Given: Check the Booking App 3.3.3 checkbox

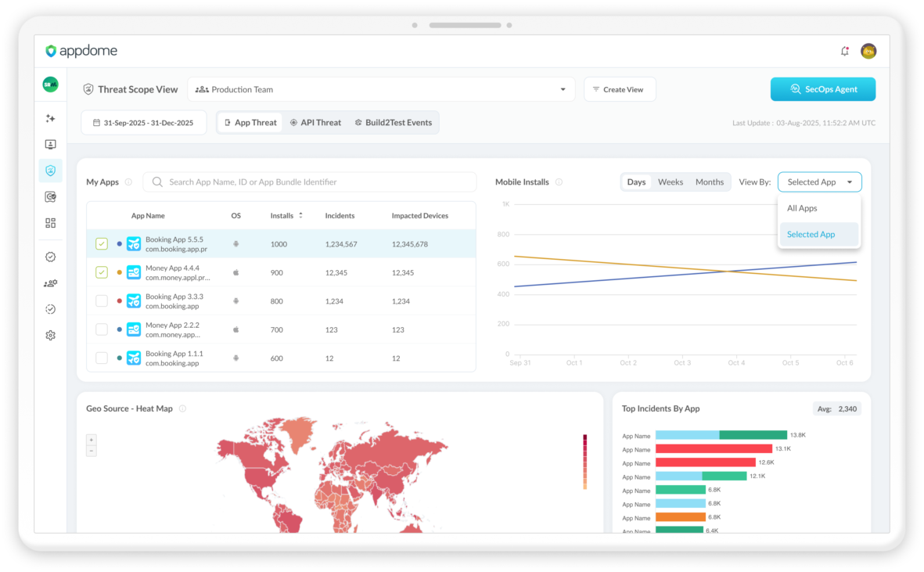Looking at the screenshot, I should 102,300.
